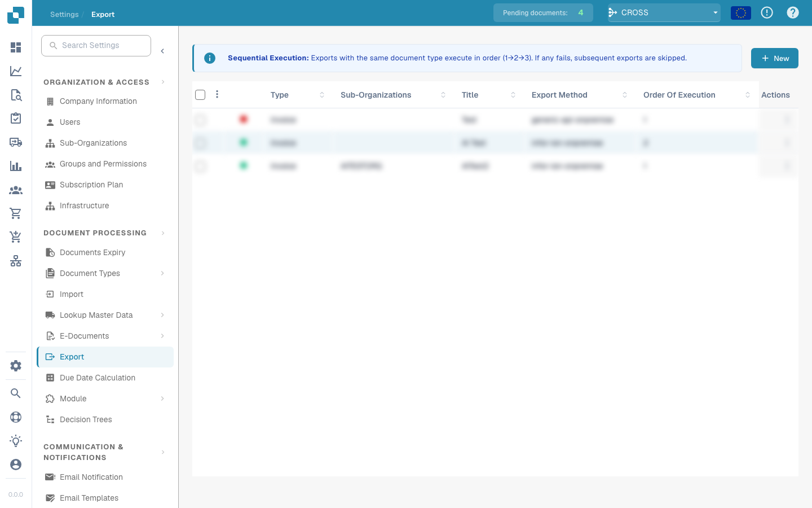
Task: Click the help question mark icon
Action: pyautogui.click(x=793, y=12)
